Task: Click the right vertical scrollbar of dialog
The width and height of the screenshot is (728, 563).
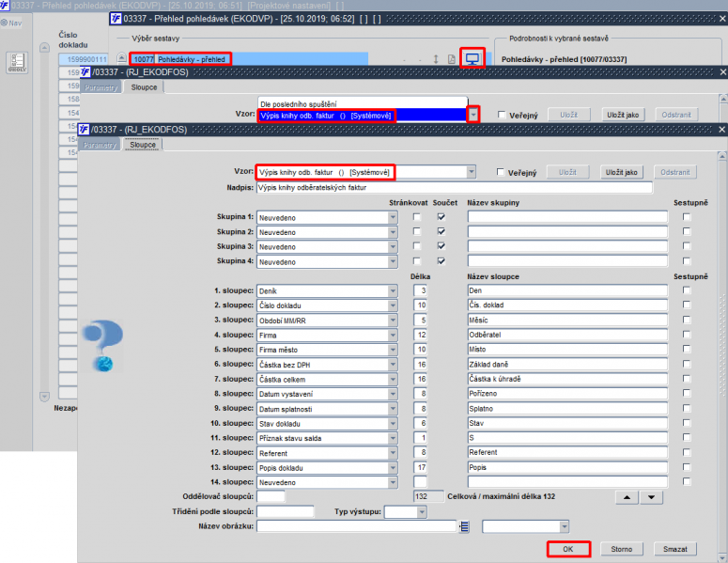Action: [722, 353]
